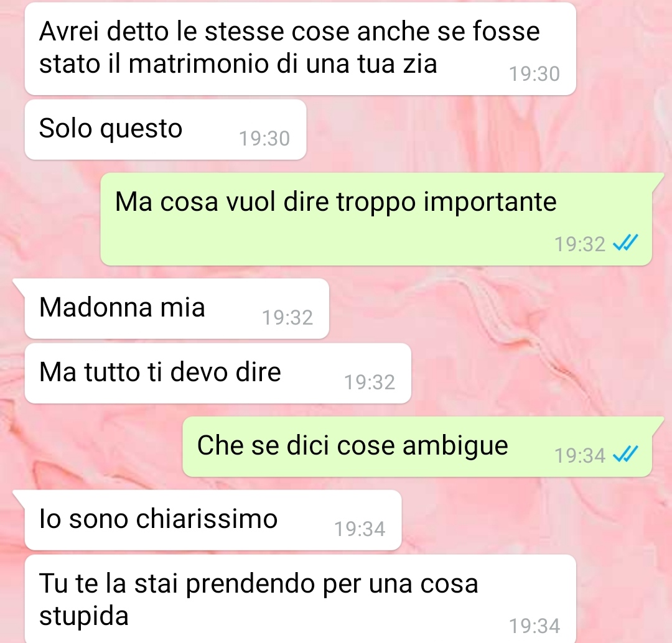Tap read-receipt checkmarks on 'troppo importante' message

click(x=625, y=243)
